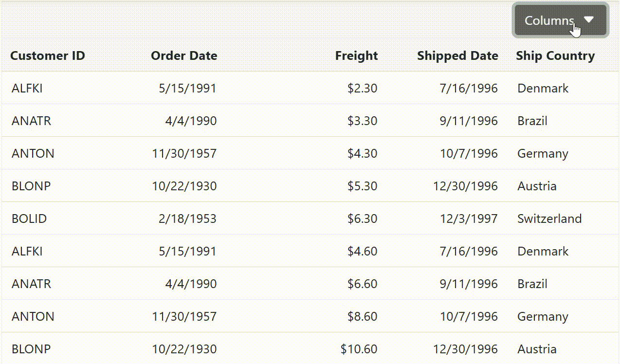The height and width of the screenshot is (364, 620).
Task: Click the $5.30 freight value
Action: (362, 186)
